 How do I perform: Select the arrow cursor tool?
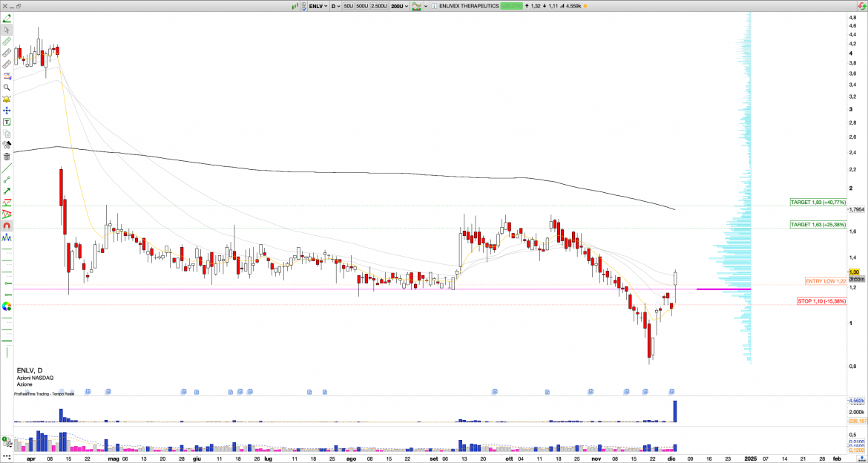tap(7, 30)
